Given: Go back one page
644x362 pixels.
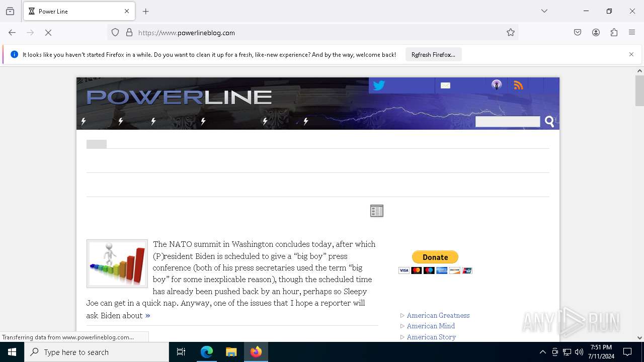Looking at the screenshot, I should click(x=12, y=33).
